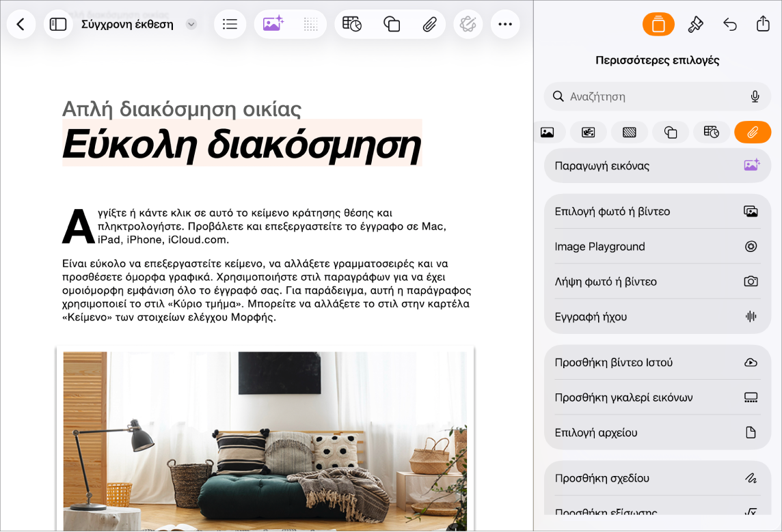
Task: Open the table and chart toolbar icon
Action: [352, 24]
